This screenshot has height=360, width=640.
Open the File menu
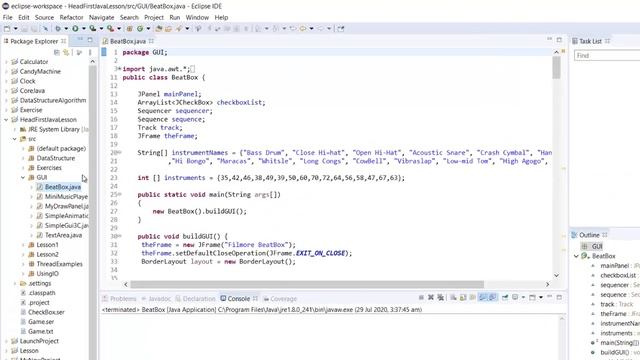pyautogui.click(x=7, y=18)
